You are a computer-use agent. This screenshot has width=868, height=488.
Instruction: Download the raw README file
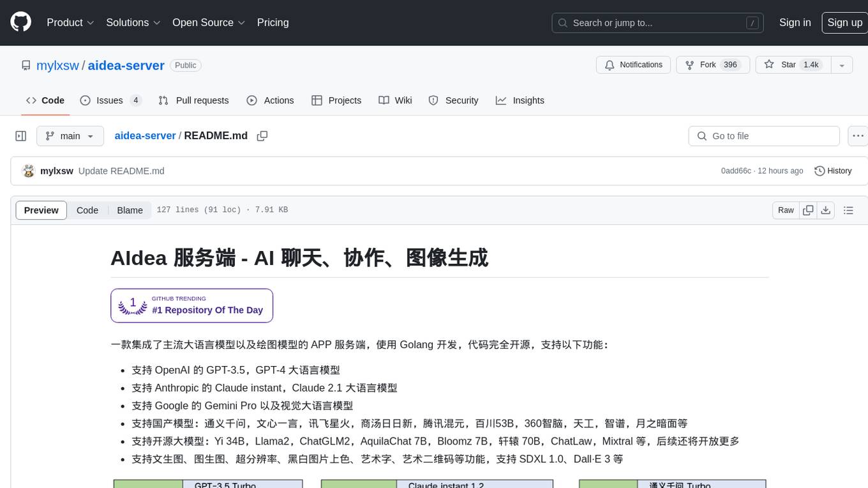click(x=825, y=210)
